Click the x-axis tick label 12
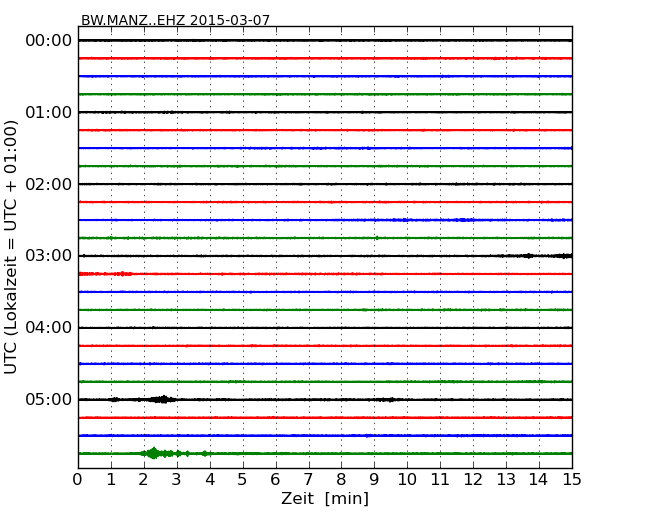Screen dimensions: 650x520 [473, 480]
